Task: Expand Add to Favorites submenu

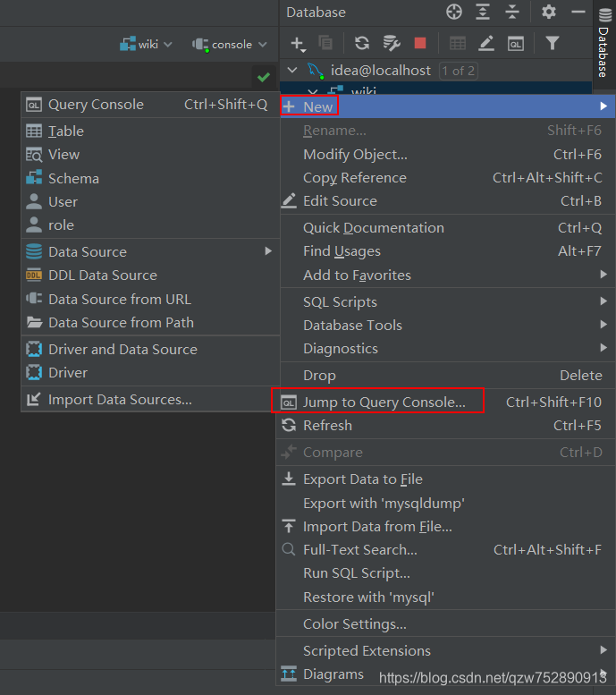Action: [448, 275]
